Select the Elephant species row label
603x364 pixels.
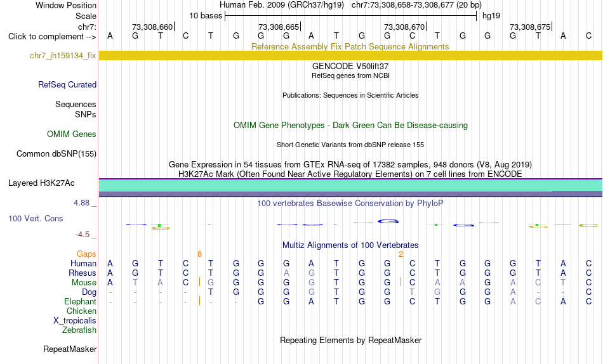(x=80, y=302)
